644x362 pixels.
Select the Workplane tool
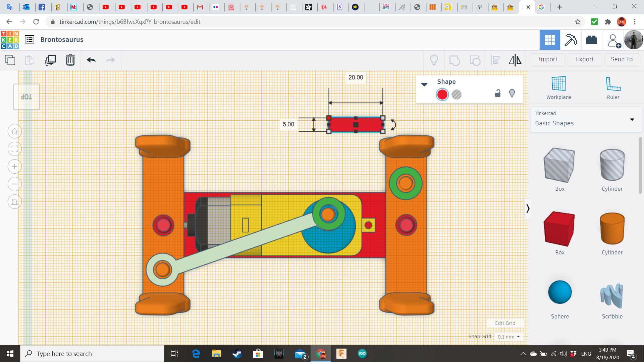pos(558,87)
